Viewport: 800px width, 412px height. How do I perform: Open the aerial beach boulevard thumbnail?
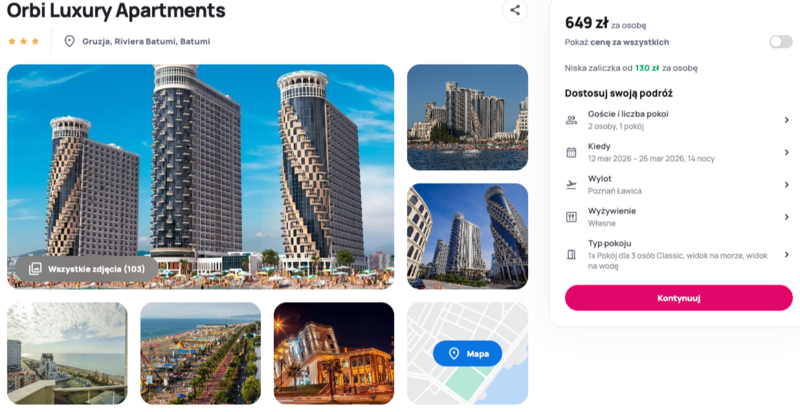click(201, 353)
